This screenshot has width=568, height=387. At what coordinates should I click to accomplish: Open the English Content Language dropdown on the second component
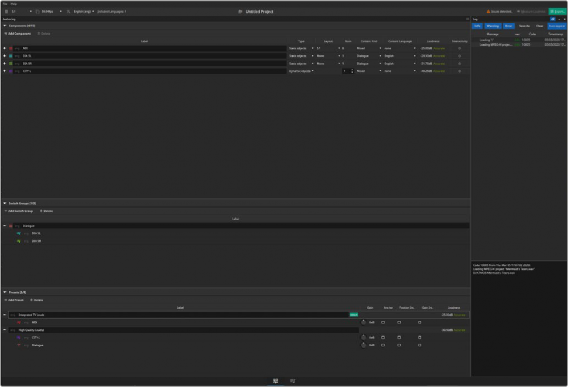(400, 56)
